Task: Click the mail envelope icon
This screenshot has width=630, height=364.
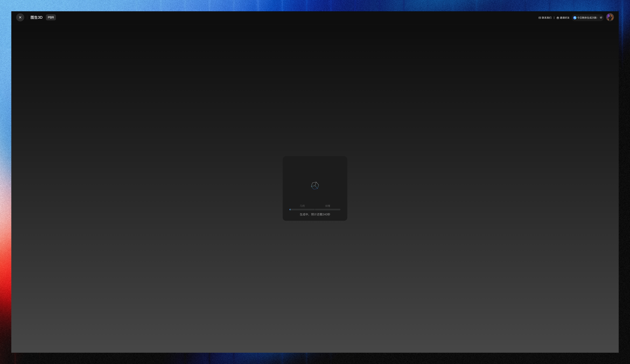Action: 540,18
